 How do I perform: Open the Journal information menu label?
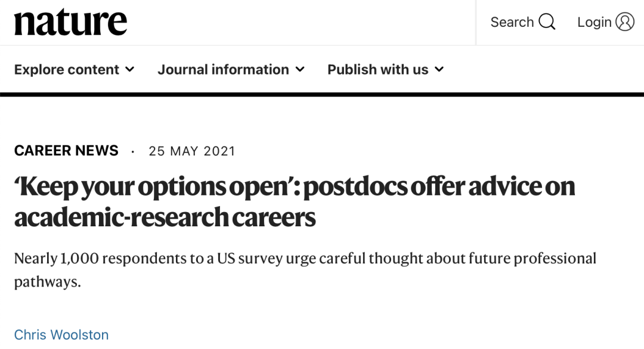tap(224, 69)
